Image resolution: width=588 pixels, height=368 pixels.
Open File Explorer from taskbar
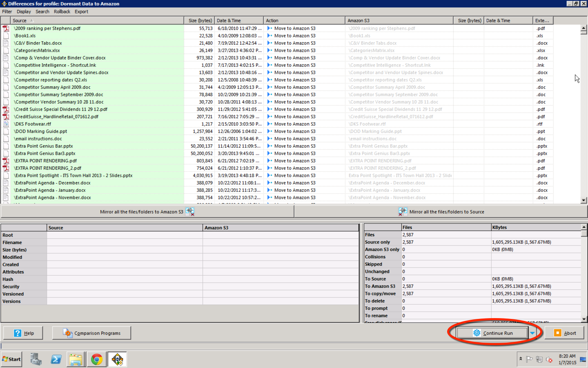[x=76, y=359]
